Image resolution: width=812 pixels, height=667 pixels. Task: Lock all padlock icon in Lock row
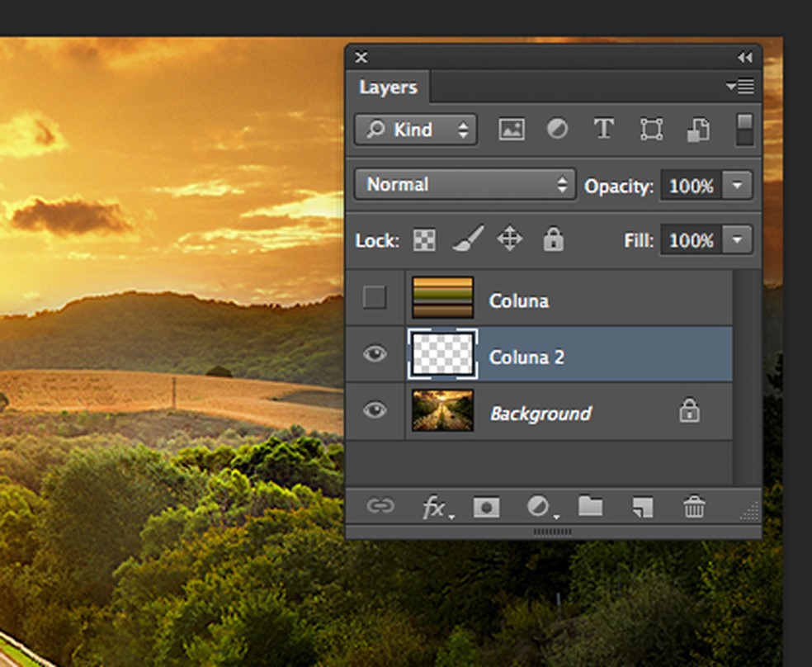pyautogui.click(x=553, y=239)
